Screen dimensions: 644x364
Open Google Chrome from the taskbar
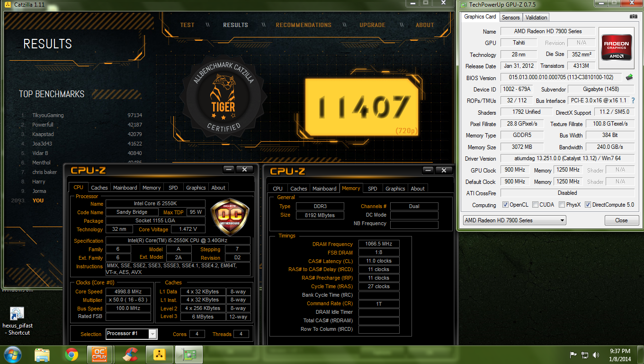72,354
